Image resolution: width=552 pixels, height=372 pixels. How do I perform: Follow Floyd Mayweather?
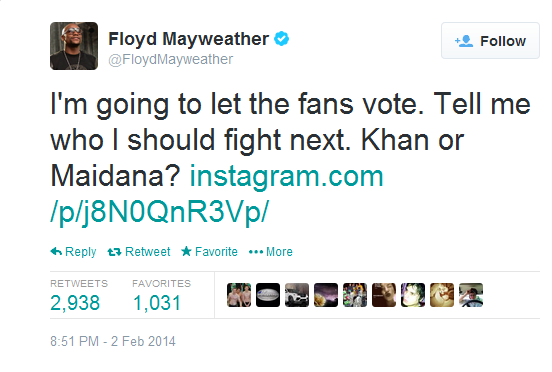point(490,40)
